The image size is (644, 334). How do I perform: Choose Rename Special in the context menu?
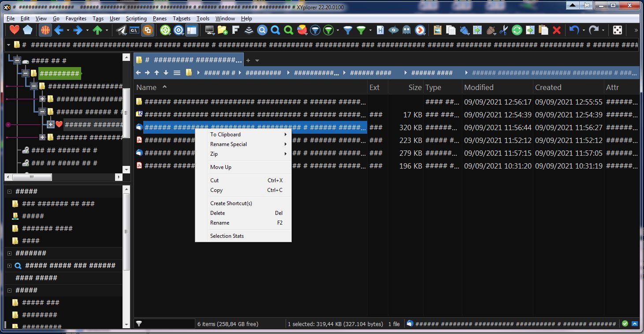point(228,144)
